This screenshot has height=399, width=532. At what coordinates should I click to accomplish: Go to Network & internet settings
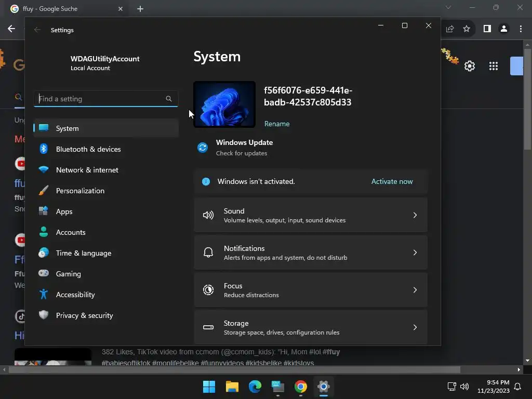(106, 170)
